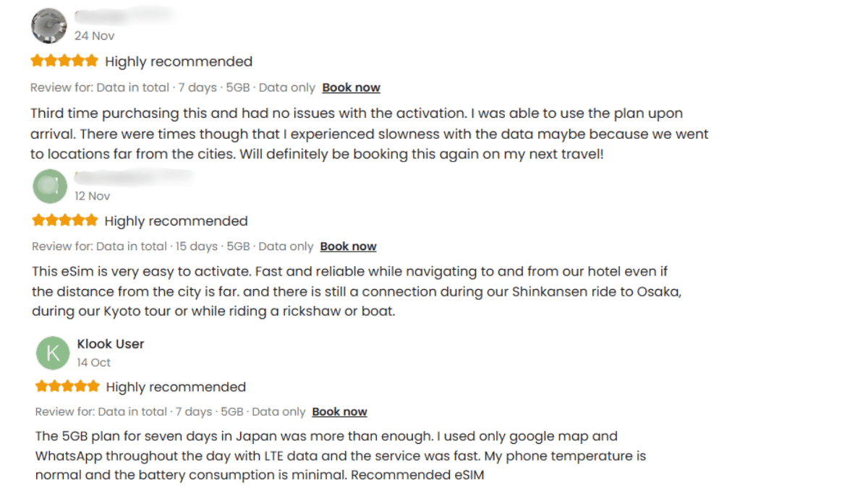Click the 12 Nov date under second reviewer
Screen dimensions: 868x488
click(x=93, y=195)
